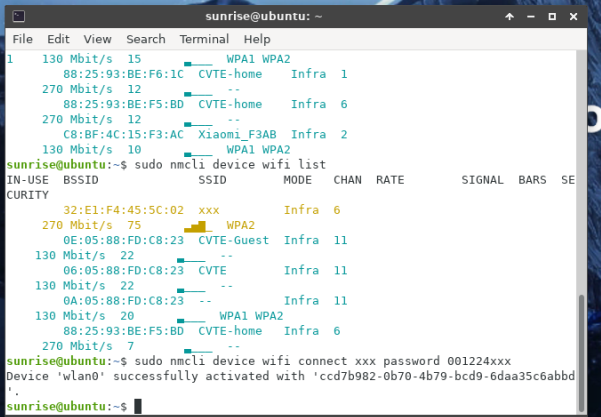Screen dimensions: 601x417
Task: Click the yellow WPA2 security text
Action: (241, 225)
